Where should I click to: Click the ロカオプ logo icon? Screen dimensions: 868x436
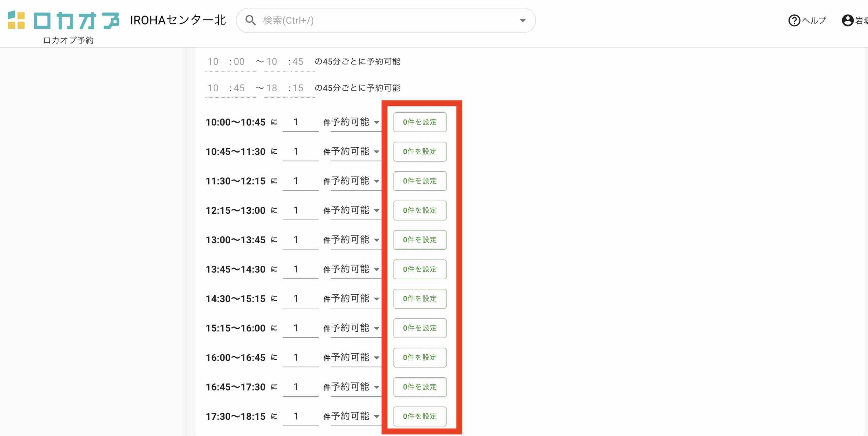[x=16, y=20]
